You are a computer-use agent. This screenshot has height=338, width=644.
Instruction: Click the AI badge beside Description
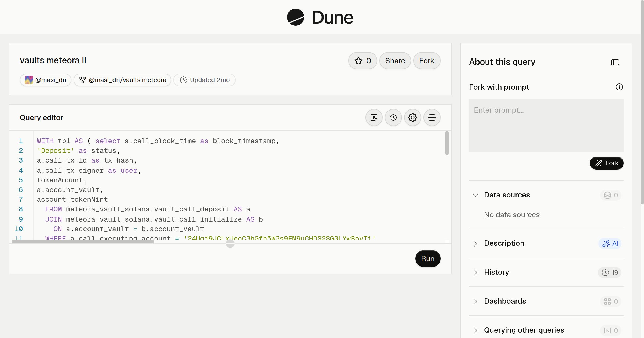click(x=610, y=243)
